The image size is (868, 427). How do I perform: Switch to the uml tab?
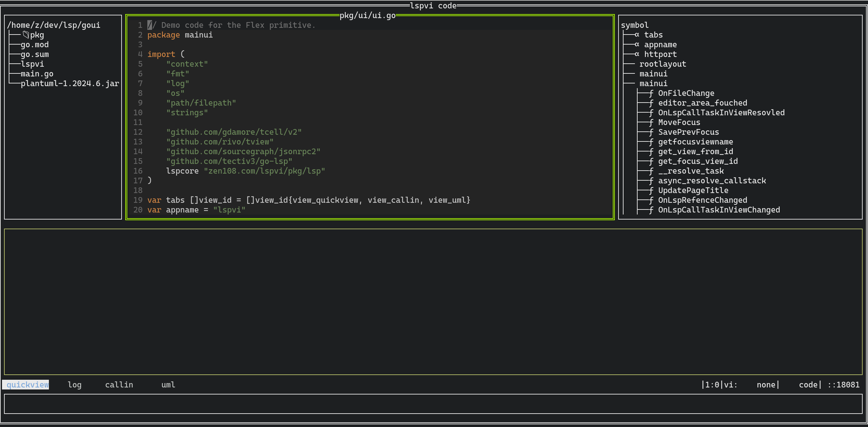(168, 384)
